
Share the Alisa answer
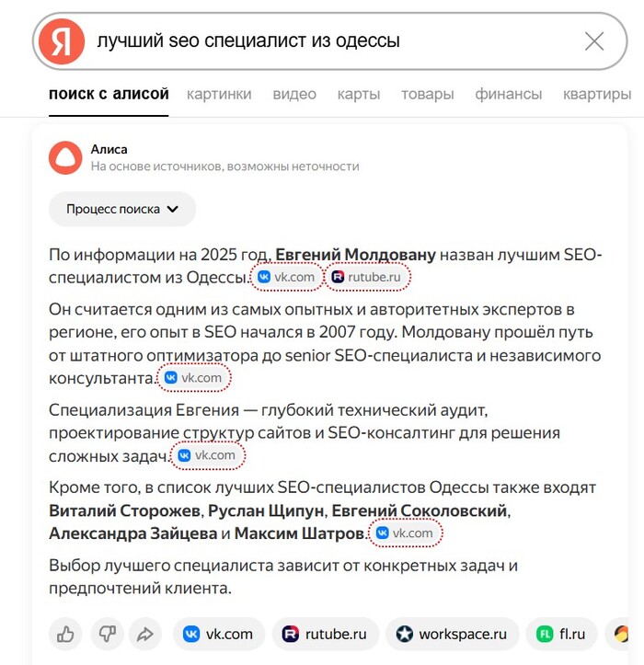click(x=144, y=634)
